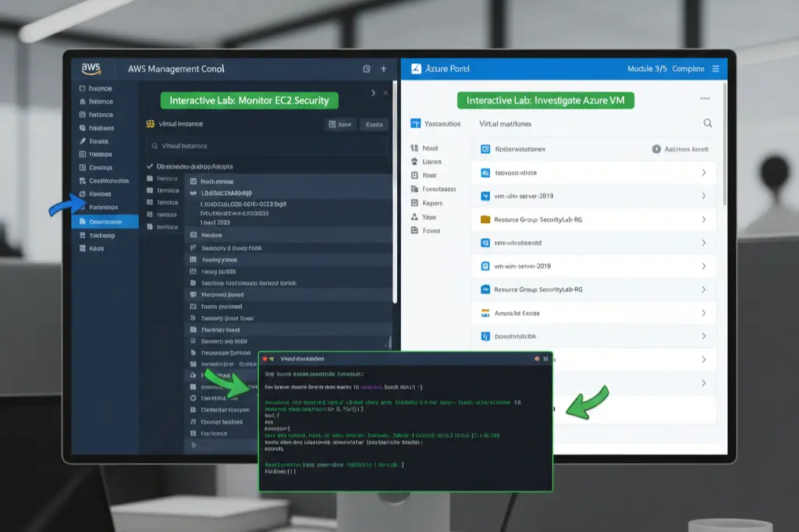The height and width of the screenshot is (532, 799).
Task: Expand the vm-win-server-2019 row chevron
Action: click(x=703, y=267)
